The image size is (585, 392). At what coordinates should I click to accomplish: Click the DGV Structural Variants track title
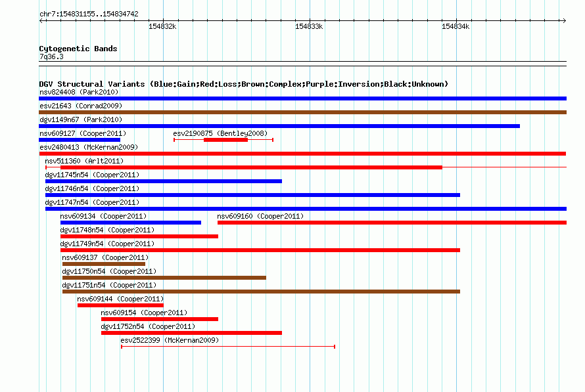pos(244,84)
